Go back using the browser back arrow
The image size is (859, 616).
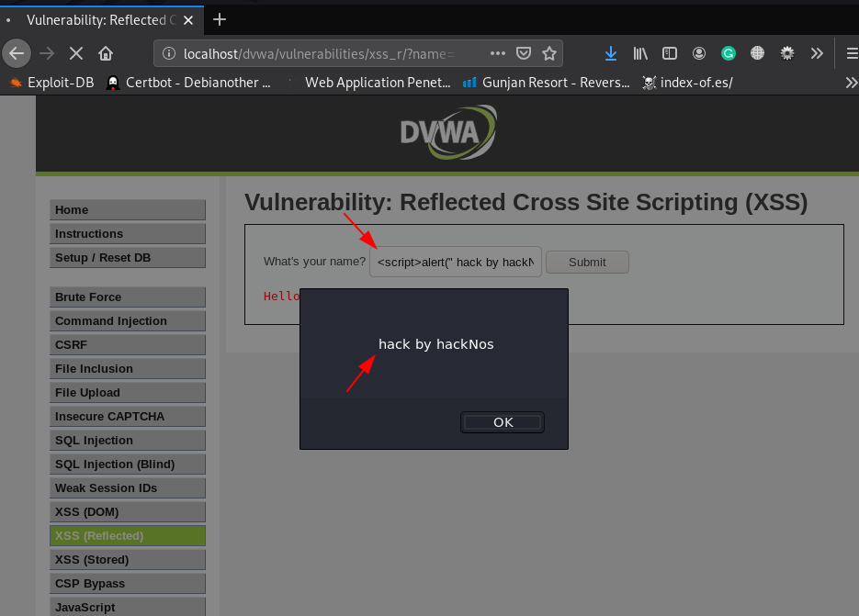point(17,53)
